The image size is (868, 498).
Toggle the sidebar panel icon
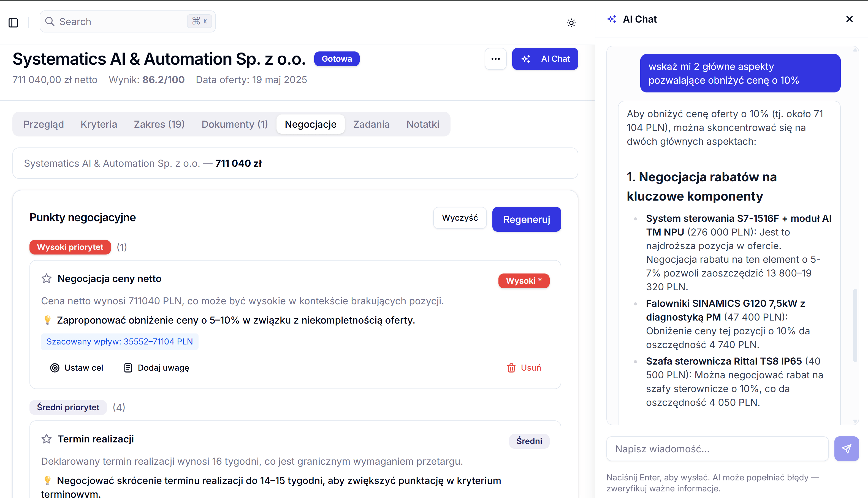tap(13, 23)
